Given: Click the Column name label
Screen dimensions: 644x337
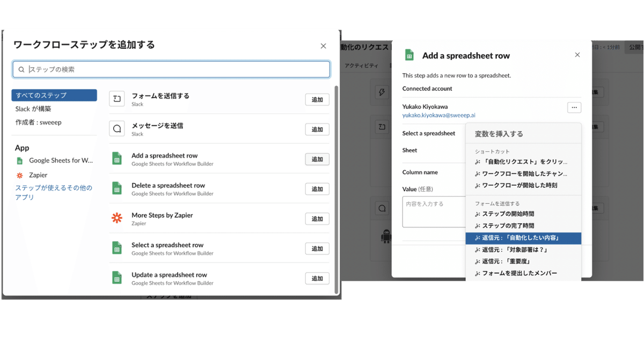Looking at the screenshot, I should (420, 172).
